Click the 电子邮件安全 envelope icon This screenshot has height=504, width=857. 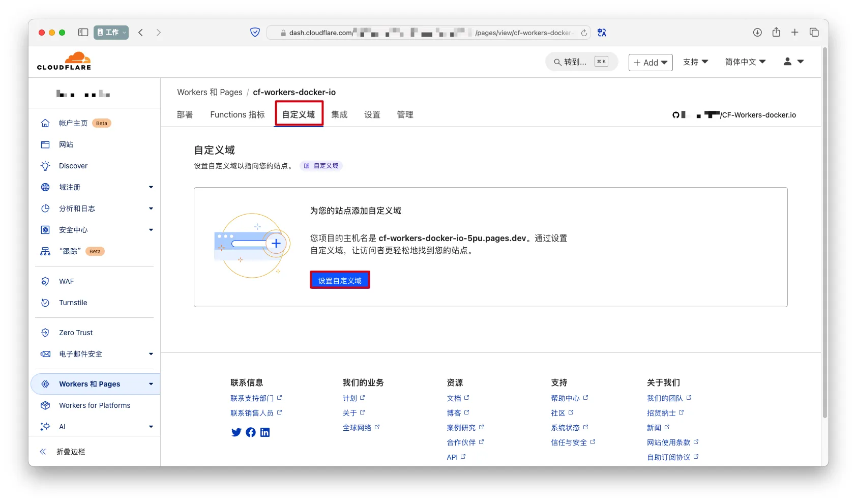45,354
